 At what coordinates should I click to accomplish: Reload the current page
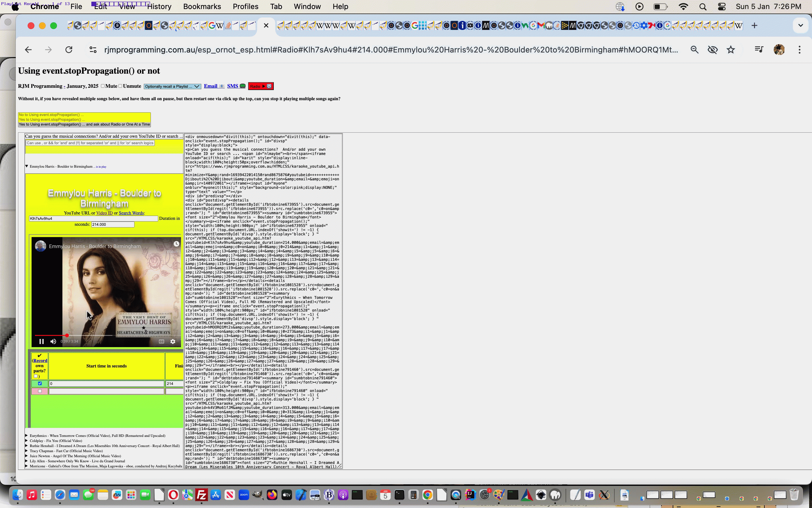click(69, 50)
